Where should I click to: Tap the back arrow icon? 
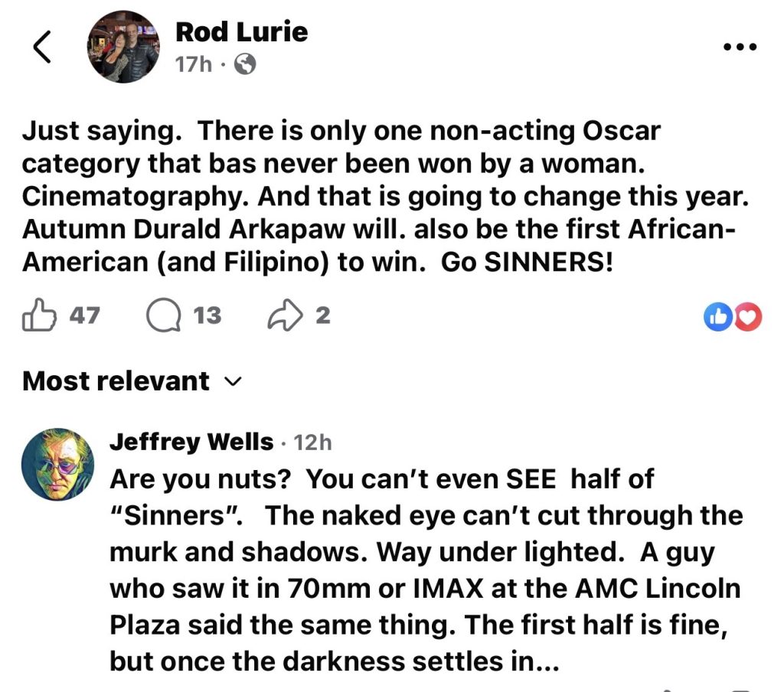[x=42, y=48]
